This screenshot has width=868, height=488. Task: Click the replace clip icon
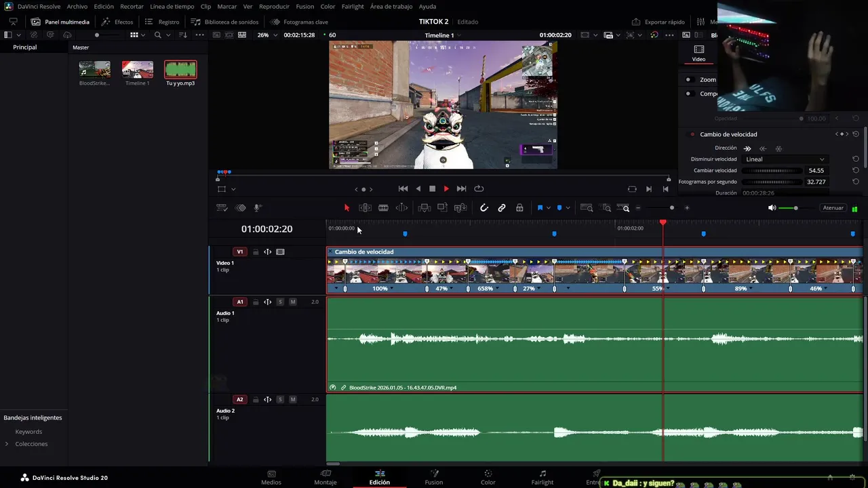tap(460, 208)
